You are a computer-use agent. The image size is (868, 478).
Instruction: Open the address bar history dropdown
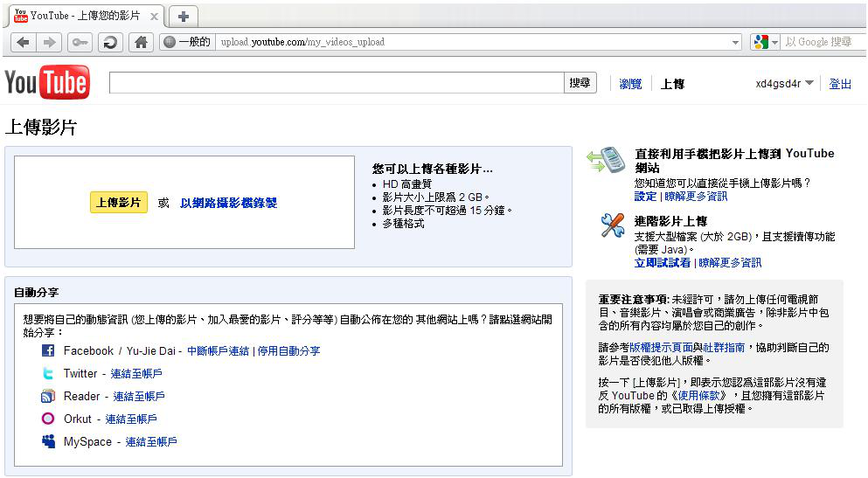pyautogui.click(x=735, y=42)
